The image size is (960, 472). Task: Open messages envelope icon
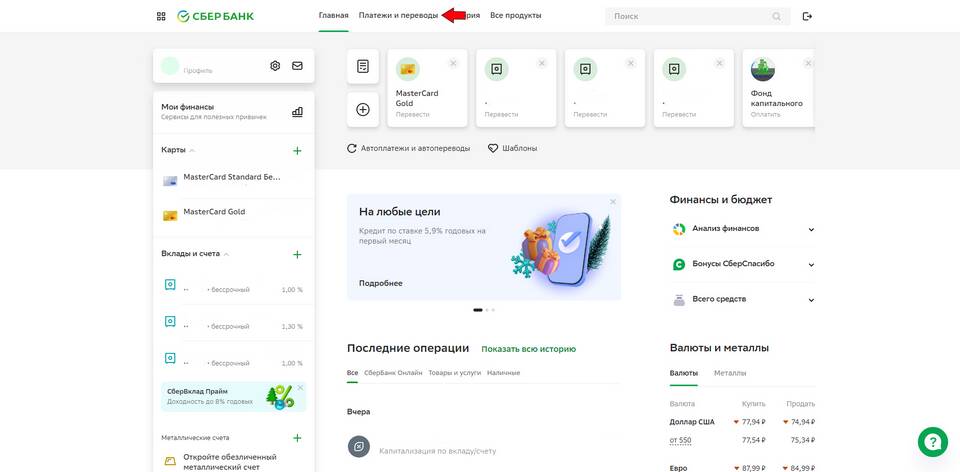click(297, 66)
